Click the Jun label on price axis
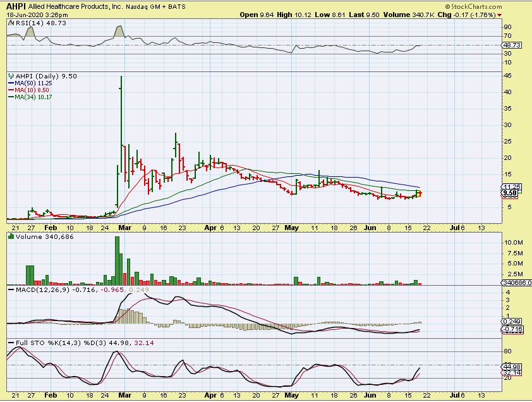The height and width of the screenshot is (402, 532). [x=370, y=228]
